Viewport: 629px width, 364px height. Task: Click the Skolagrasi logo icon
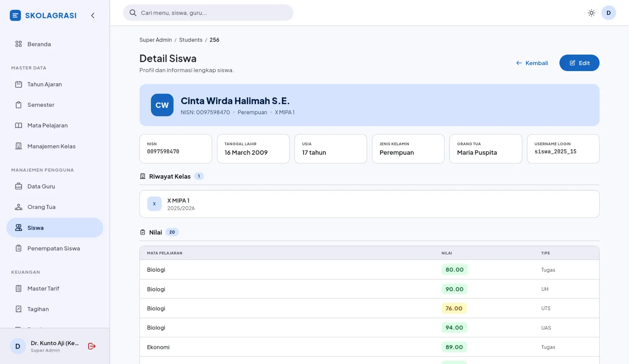click(x=15, y=15)
